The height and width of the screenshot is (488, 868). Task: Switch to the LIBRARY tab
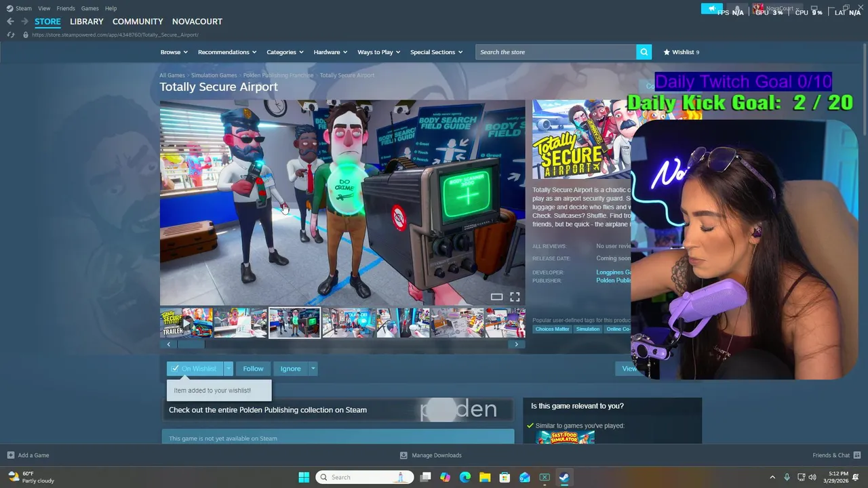pos(87,22)
